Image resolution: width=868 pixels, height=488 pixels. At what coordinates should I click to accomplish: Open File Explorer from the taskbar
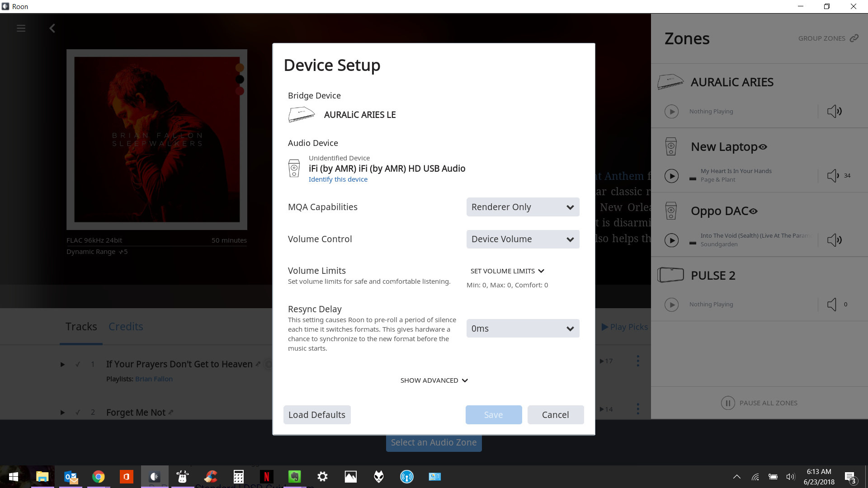[x=42, y=477]
